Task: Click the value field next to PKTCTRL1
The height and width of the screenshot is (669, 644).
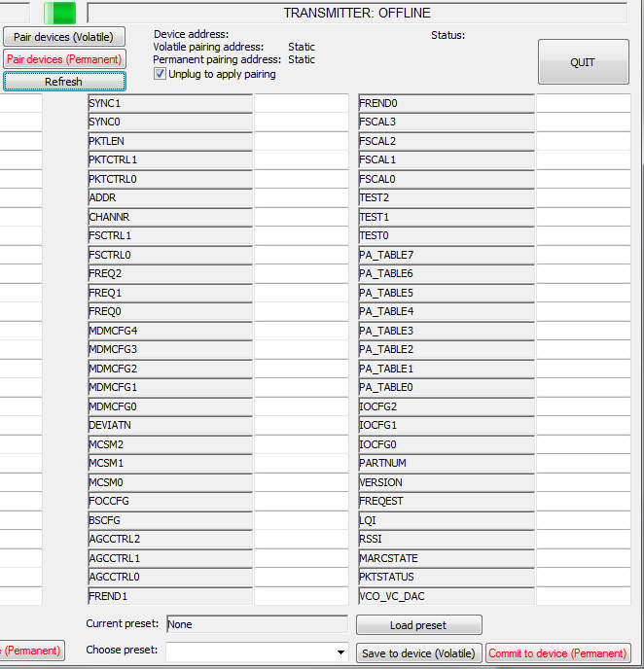Action: (302, 160)
